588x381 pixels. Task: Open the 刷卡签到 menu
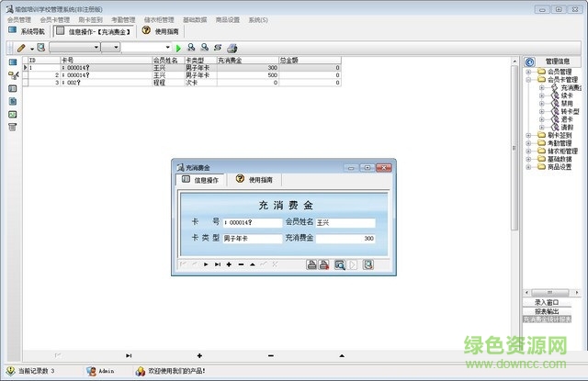(x=90, y=20)
